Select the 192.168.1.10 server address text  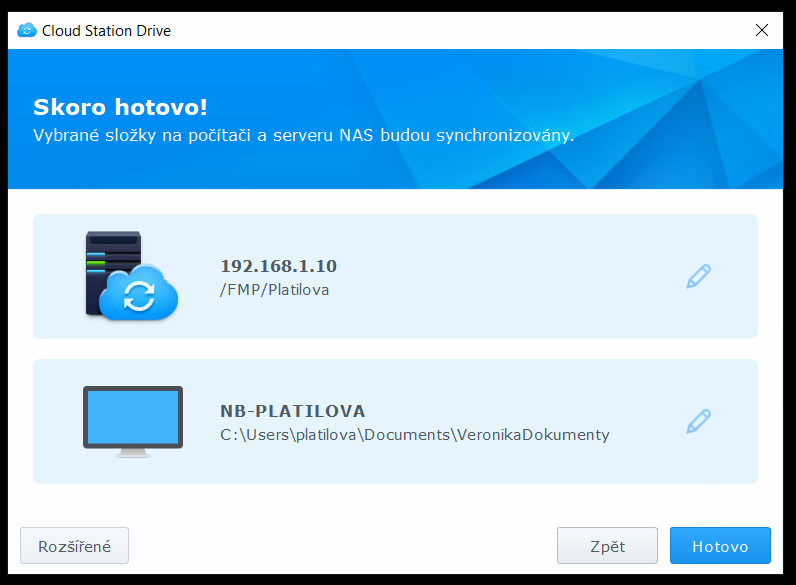point(278,266)
